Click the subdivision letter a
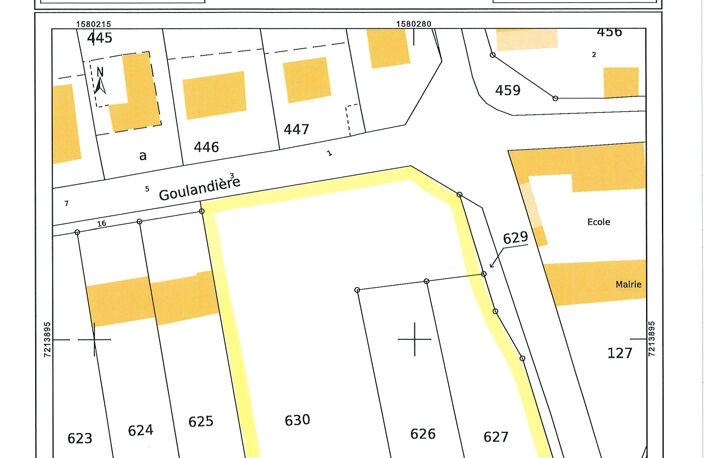The image size is (704, 458). [143, 156]
